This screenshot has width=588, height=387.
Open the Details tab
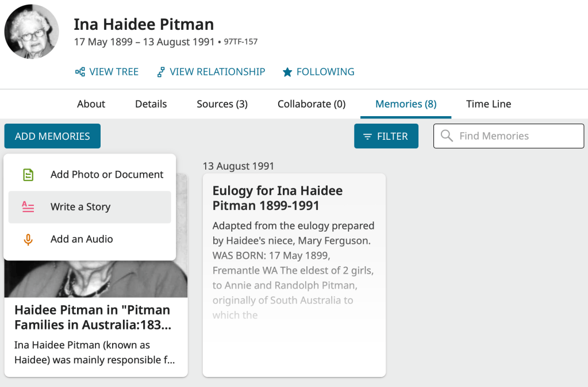pos(151,104)
